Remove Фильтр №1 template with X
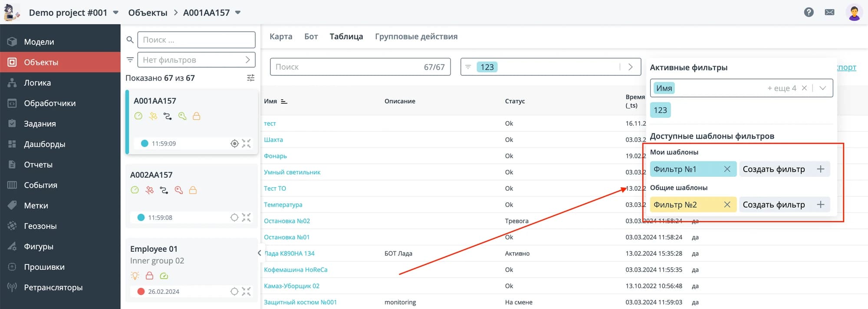 tap(727, 169)
